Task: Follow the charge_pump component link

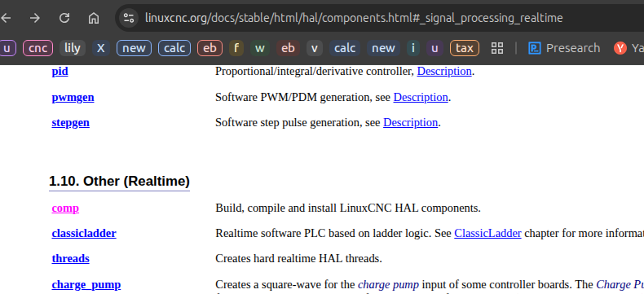Action: pyautogui.click(x=86, y=284)
